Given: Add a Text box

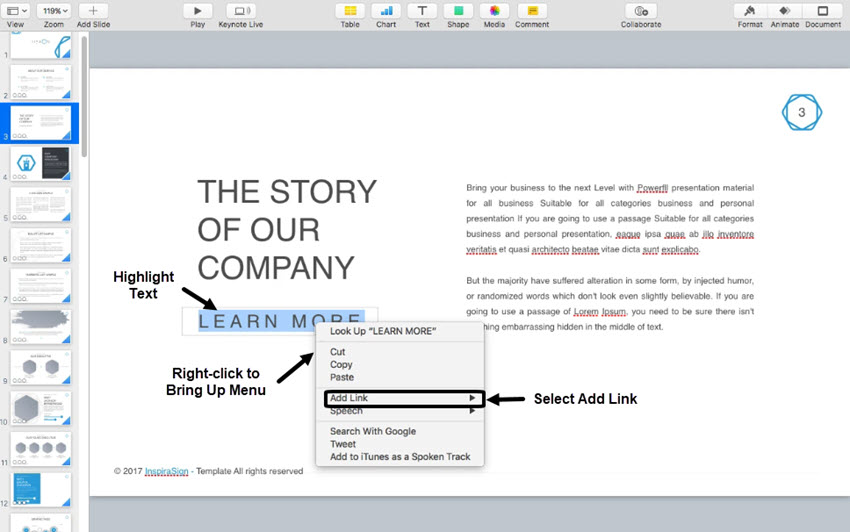Looking at the screenshot, I should point(422,11).
